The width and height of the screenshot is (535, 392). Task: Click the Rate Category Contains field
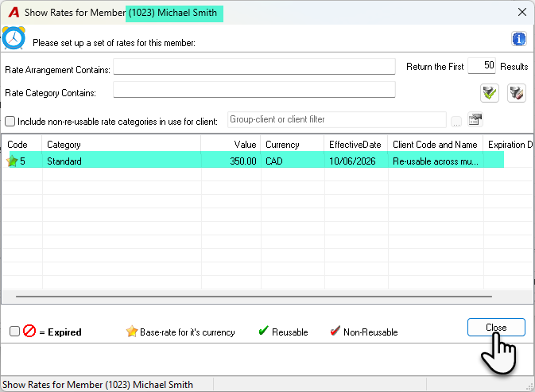click(254, 89)
